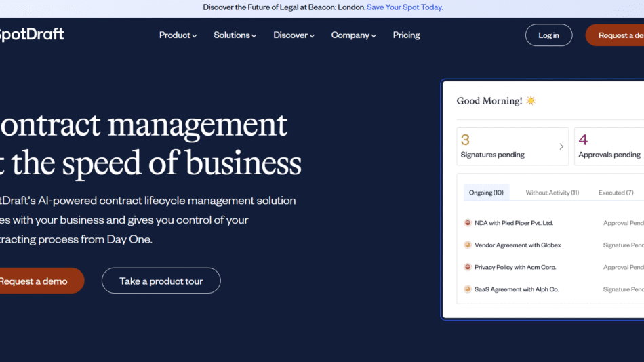Click status icon for Privacy Policy with Acm Corp.
This screenshot has height=362, width=644.
pos(467,267)
